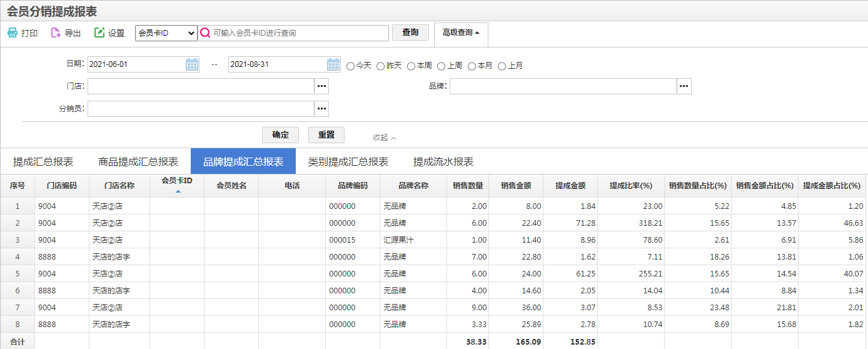
Task: Open the start date calendar icon
Action: pos(192,64)
